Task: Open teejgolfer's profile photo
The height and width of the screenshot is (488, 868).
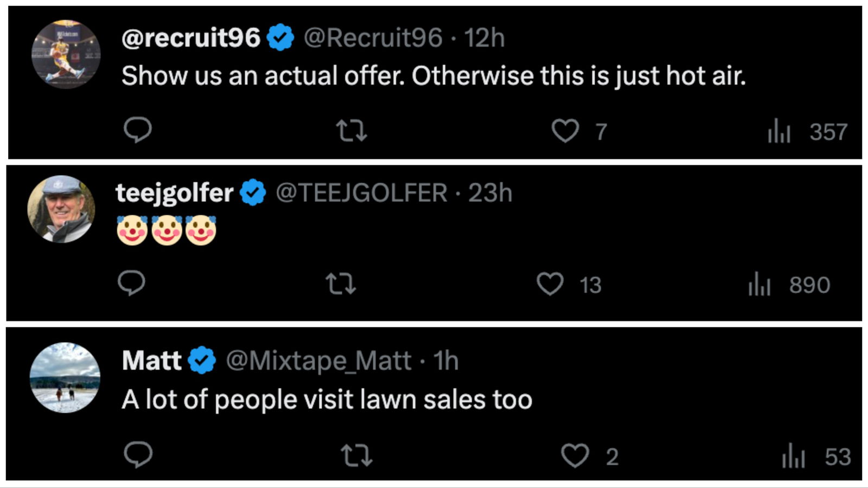Action: [61, 209]
